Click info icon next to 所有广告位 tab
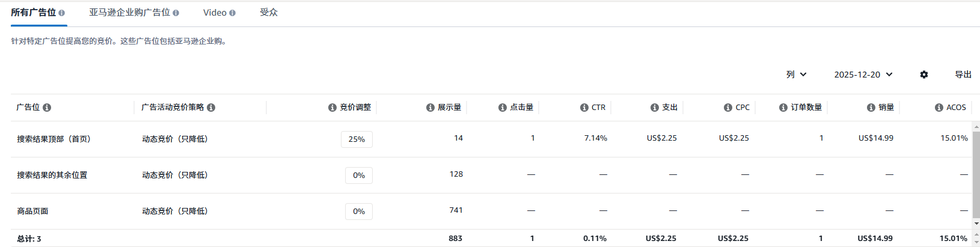 pos(62,13)
